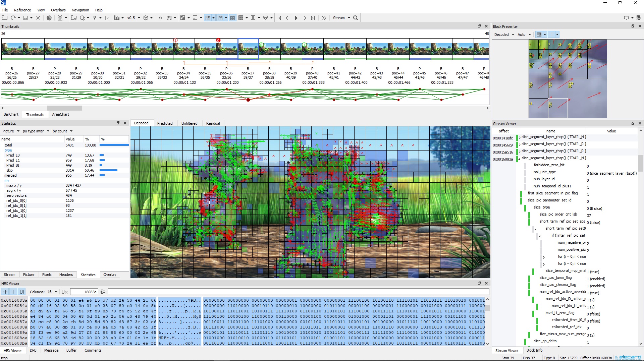Image resolution: width=644 pixels, height=361 pixels.
Task: Click the fast-forward double arrow icon
Action: [x=323, y=18]
